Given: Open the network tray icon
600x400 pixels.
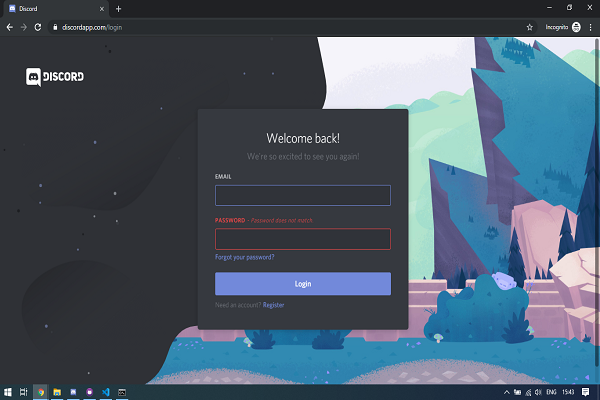Looking at the screenshot, I should [528, 392].
